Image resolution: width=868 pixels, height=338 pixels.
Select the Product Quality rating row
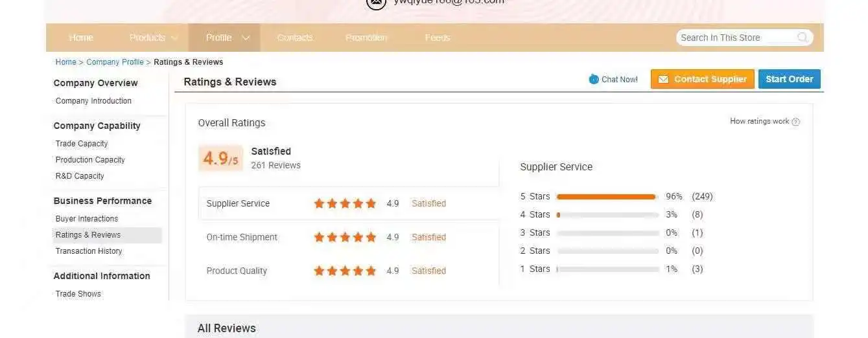pos(349,271)
